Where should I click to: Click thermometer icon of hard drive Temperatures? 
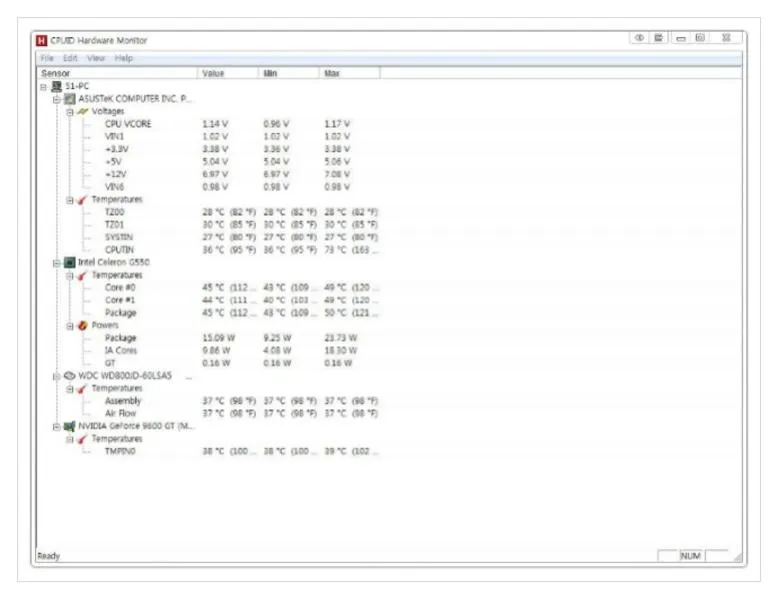(82, 389)
